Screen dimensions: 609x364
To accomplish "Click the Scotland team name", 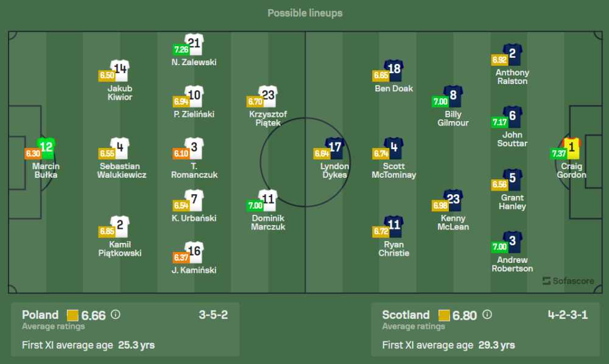I will tap(406, 315).
